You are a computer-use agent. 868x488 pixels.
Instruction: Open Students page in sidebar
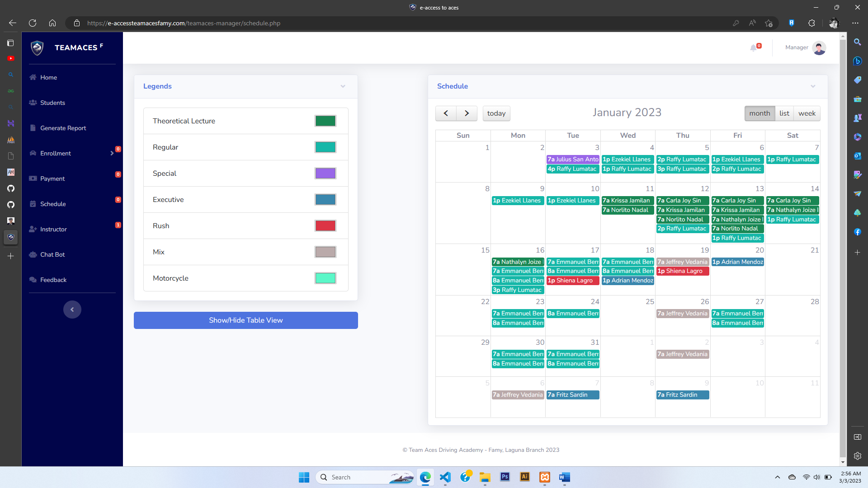click(52, 103)
